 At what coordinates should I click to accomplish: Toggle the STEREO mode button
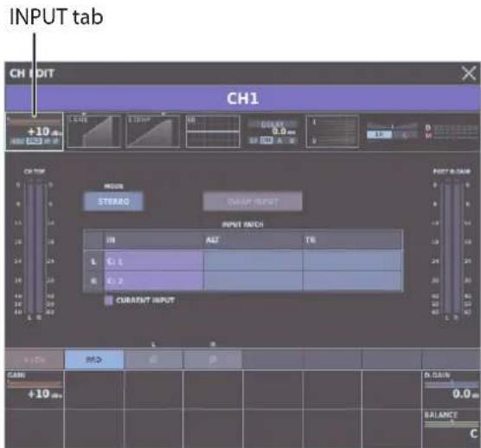pyautogui.click(x=113, y=202)
